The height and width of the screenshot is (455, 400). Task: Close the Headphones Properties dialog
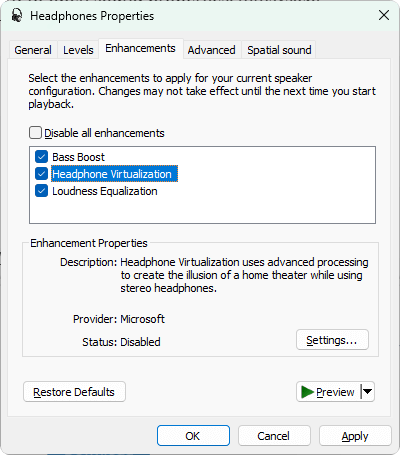click(x=384, y=15)
